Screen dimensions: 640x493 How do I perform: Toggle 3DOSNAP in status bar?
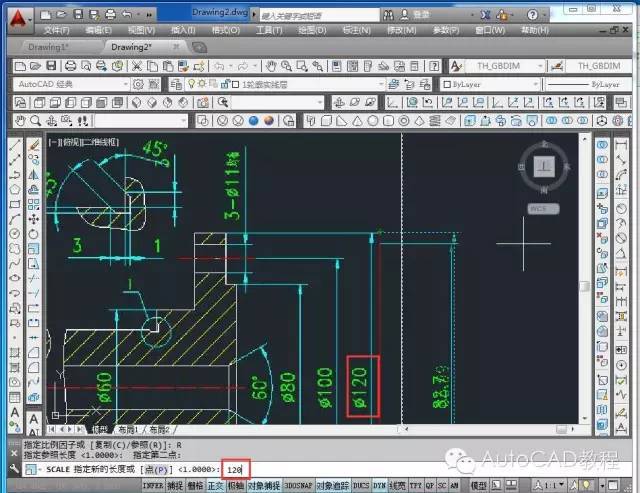tap(298, 486)
